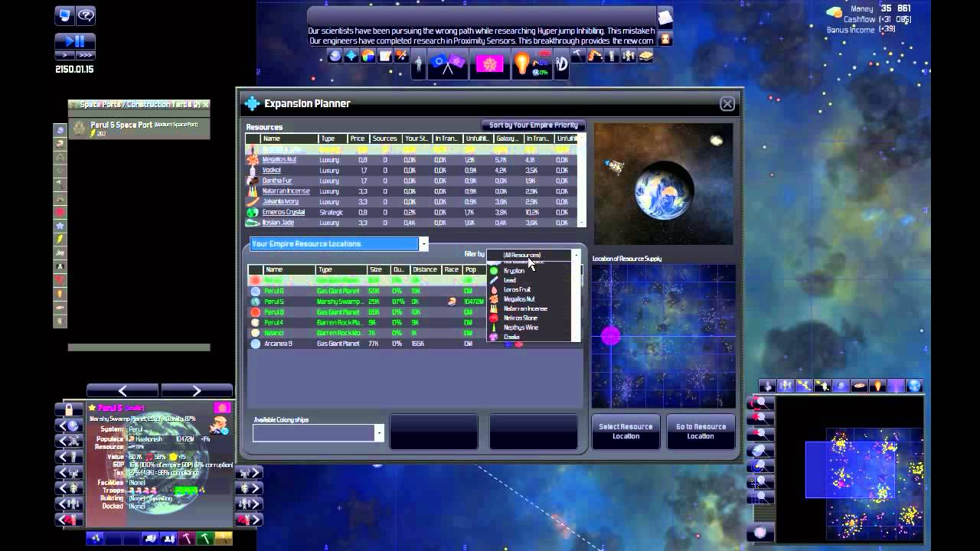The height and width of the screenshot is (551, 980).
Task: Open the ship designs icon in toolbar
Action: click(612, 56)
